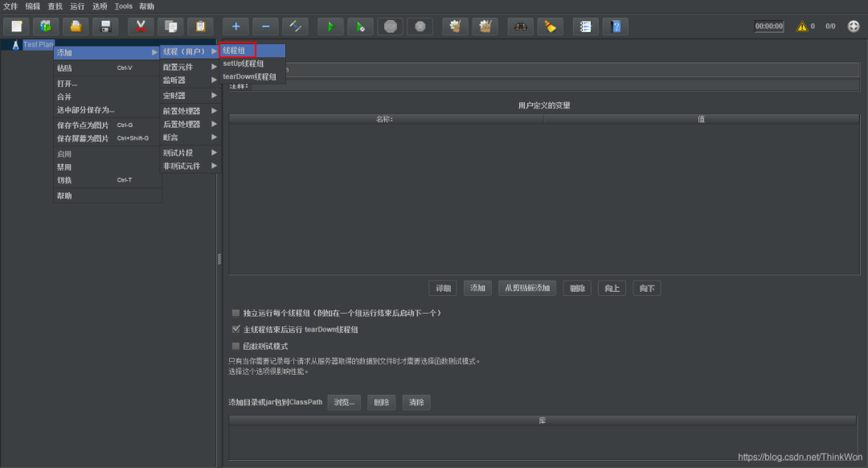Click the 添加 button below variables table
The width and height of the screenshot is (868, 468).
(x=477, y=288)
